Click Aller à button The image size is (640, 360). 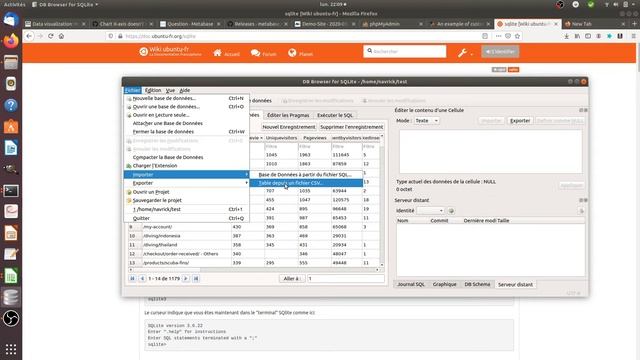292,278
